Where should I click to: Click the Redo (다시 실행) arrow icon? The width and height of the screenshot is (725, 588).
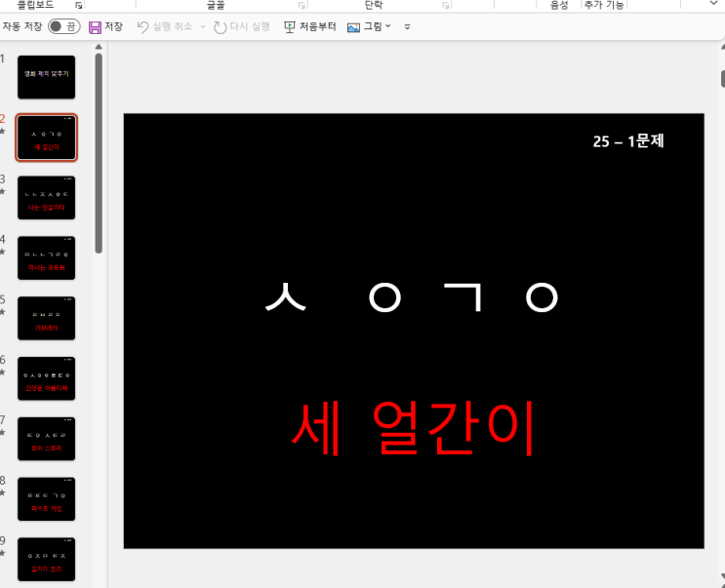pos(221,27)
